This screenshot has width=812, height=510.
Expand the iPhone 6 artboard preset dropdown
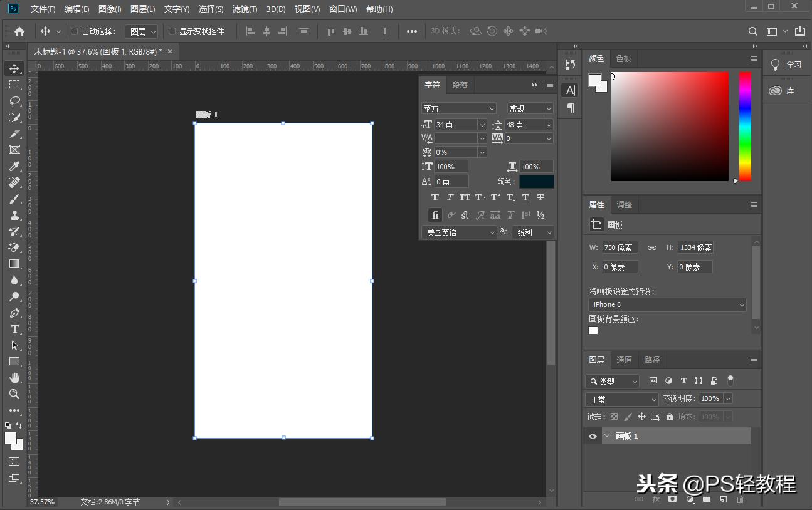(667, 305)
